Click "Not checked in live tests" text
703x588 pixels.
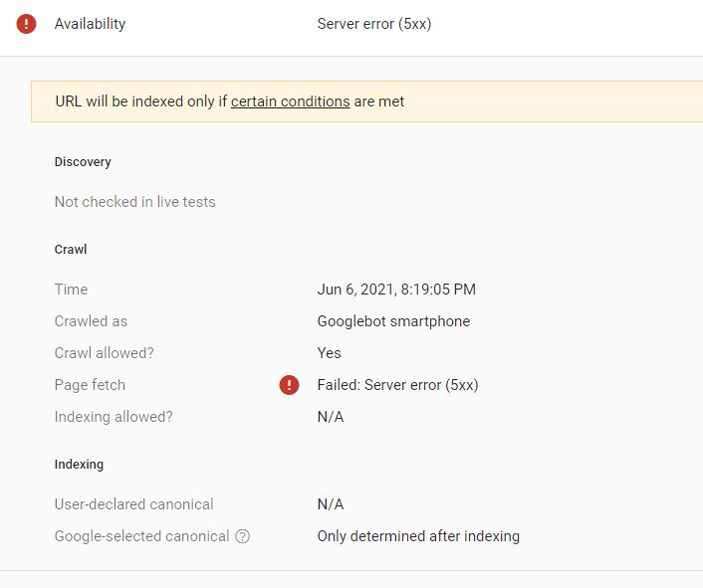(x=134, y=202)
